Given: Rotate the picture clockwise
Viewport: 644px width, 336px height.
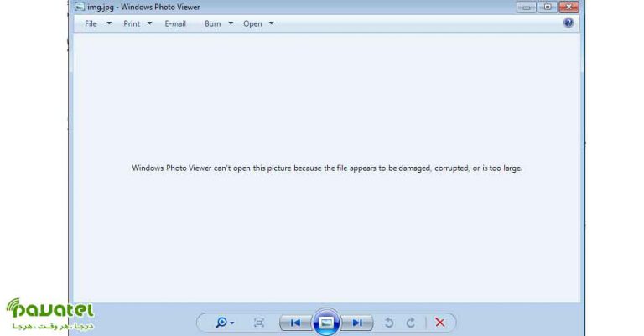Looking at the screenshot, I should click(x=411, y=323).
